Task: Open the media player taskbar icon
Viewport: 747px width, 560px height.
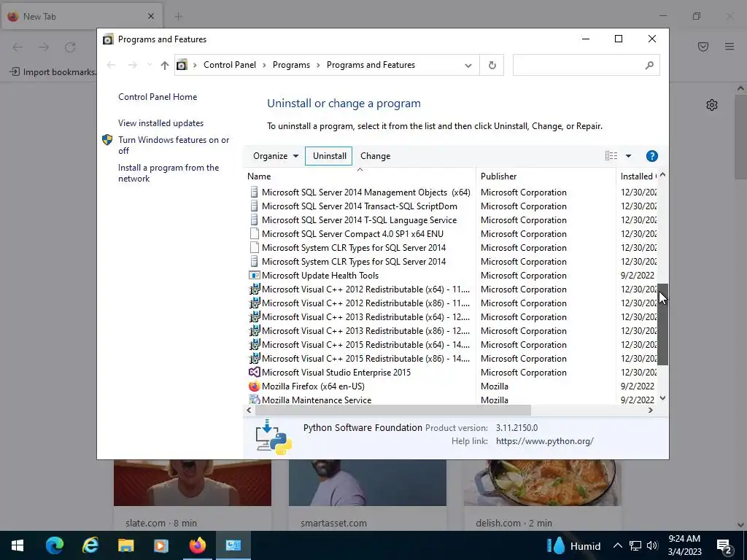Action: [x=161, y=545]
